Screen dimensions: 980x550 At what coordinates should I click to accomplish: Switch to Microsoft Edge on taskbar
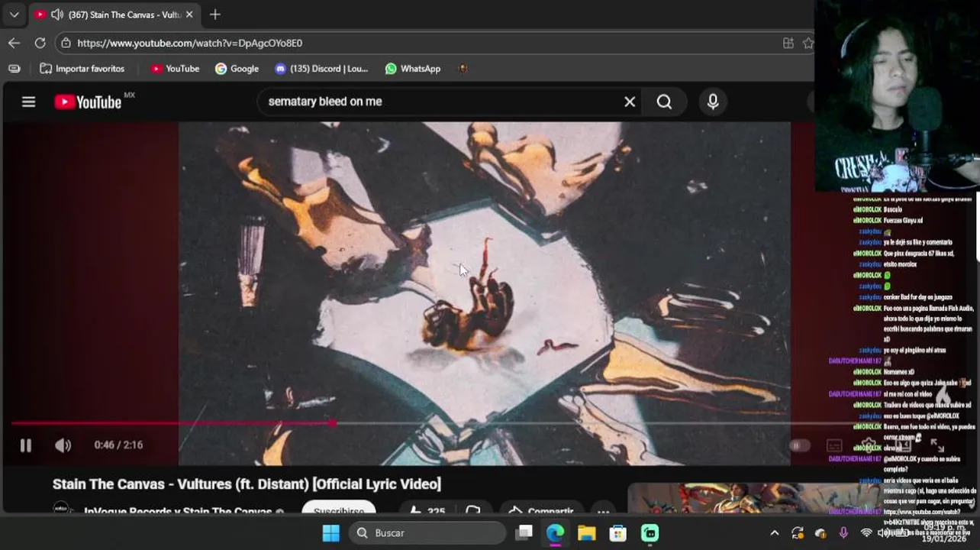click(556, 532)
